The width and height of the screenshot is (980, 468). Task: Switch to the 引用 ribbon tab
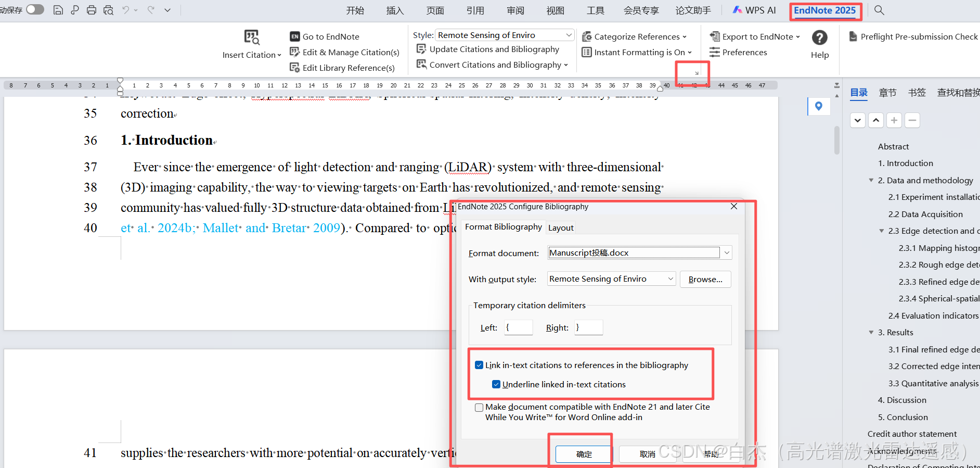pyautogui.click(x=475, y=10)
